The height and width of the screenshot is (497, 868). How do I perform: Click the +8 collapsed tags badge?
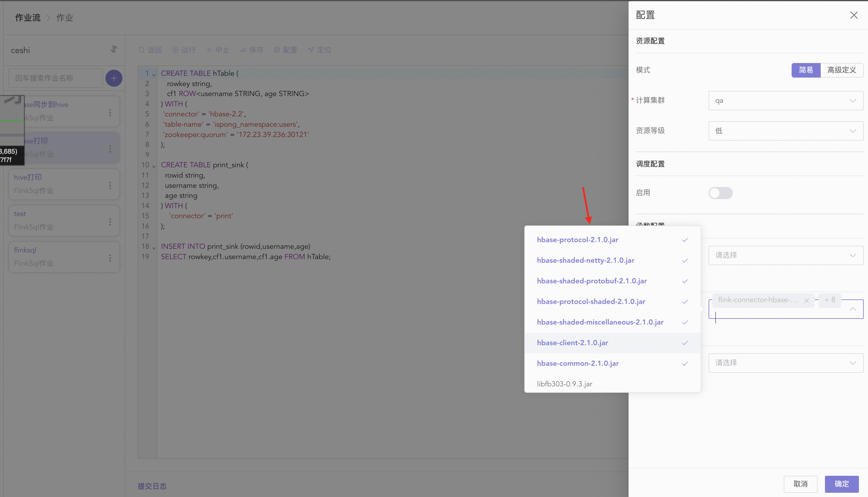click(x=830, y=300)
